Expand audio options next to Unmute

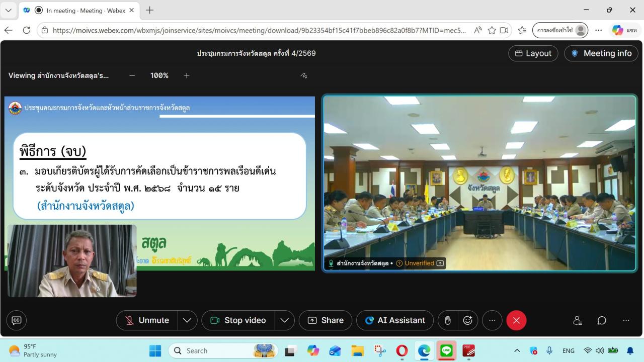point(187,320)
